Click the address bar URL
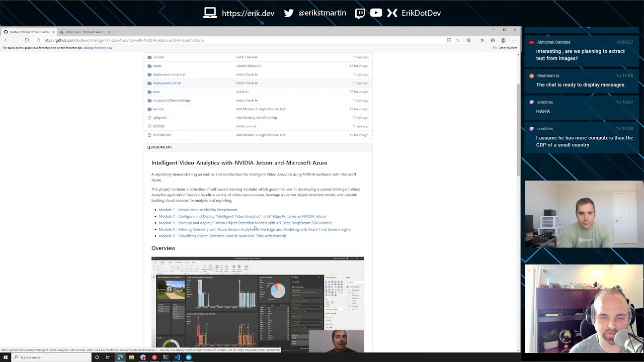Viewport: 644px width, 362px height. (123, 40)
